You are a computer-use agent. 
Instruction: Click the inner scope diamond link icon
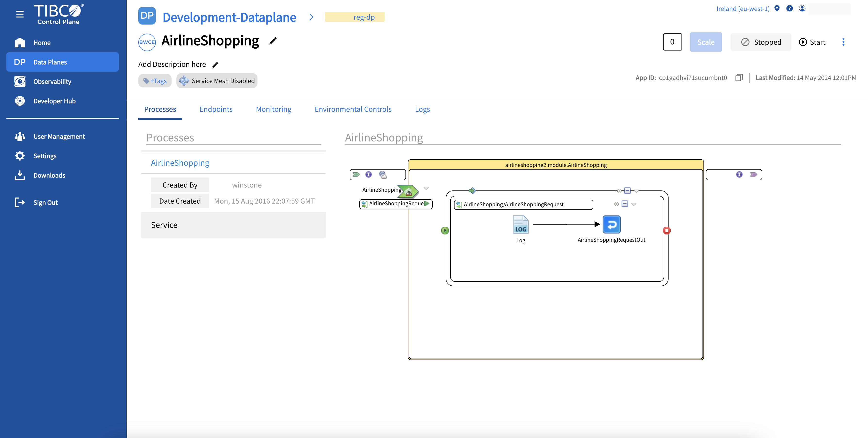616,204
